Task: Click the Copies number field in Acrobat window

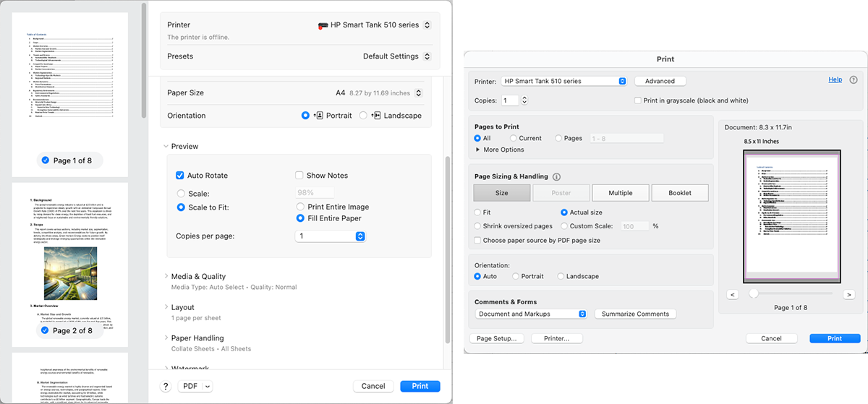Action: 509,100
